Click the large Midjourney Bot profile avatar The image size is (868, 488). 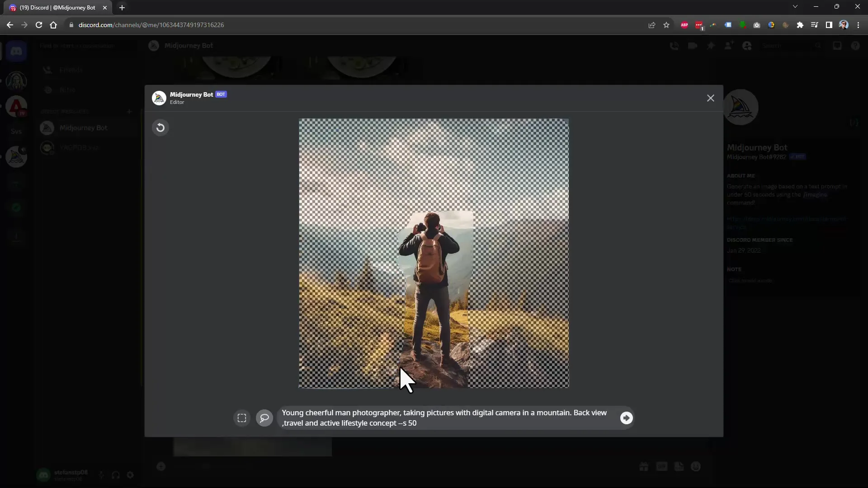pyautogui.click(x=741, y=107)
